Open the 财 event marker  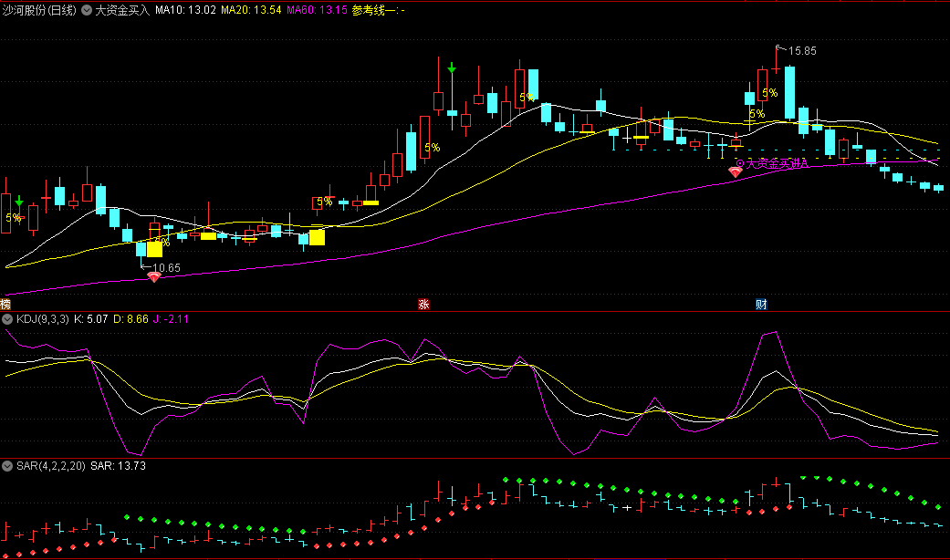[762, 305]
